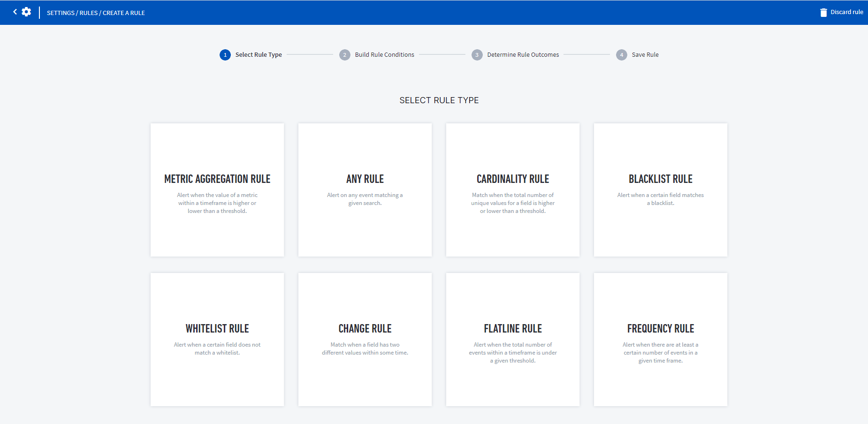Click step 4 circle for Save Rule
The width and height of the screenshot is (868, 424).
tap(622, 55)
